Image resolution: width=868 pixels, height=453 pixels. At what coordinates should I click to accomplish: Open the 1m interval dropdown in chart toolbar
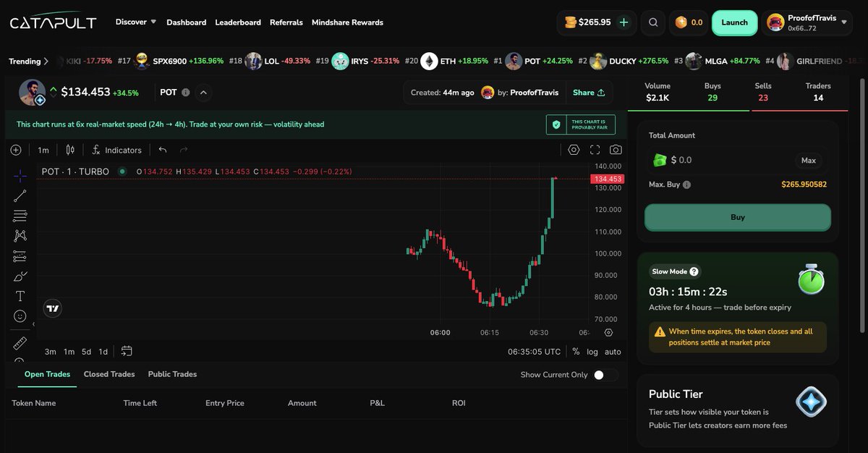pos(43,150)
